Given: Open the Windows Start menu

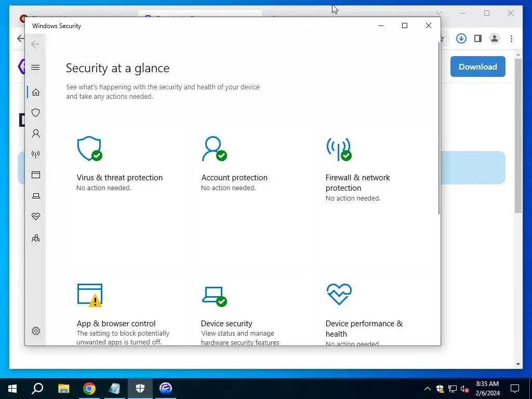Looking at the screenshot, I should (x=12, y=389).
